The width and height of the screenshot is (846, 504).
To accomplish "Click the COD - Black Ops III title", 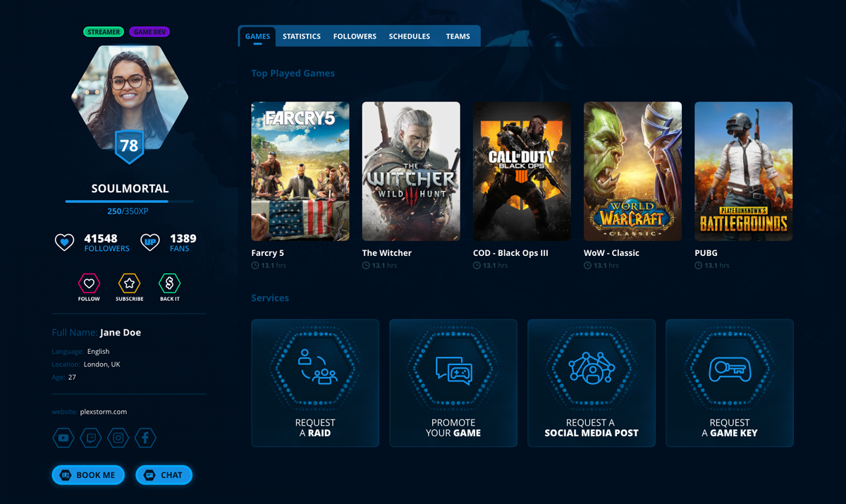I will (x=510, y=253).
